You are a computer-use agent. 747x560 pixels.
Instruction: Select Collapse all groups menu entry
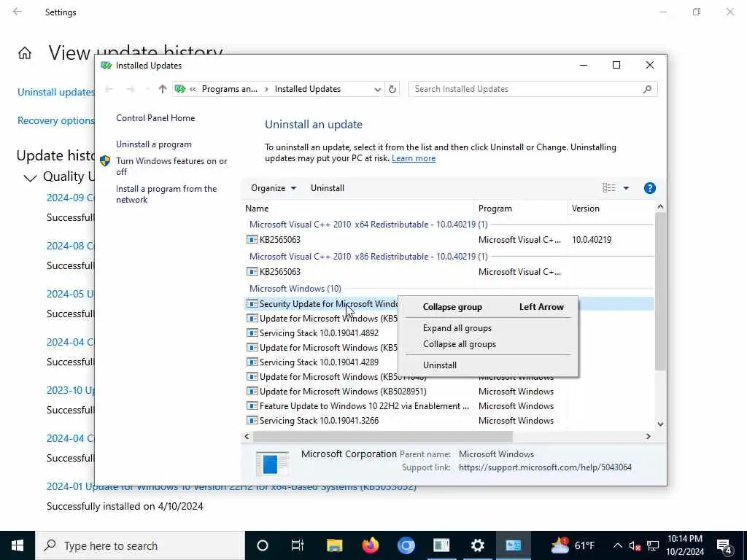[460, 344]
